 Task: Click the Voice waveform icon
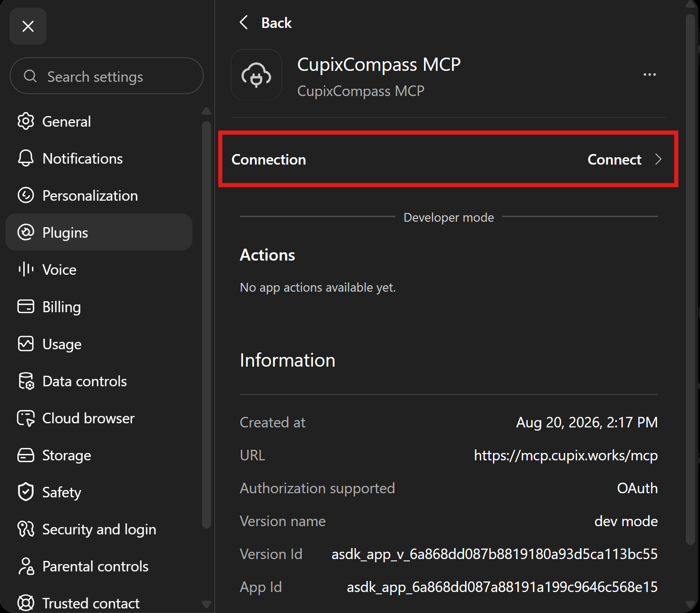(x=26, y=269)
